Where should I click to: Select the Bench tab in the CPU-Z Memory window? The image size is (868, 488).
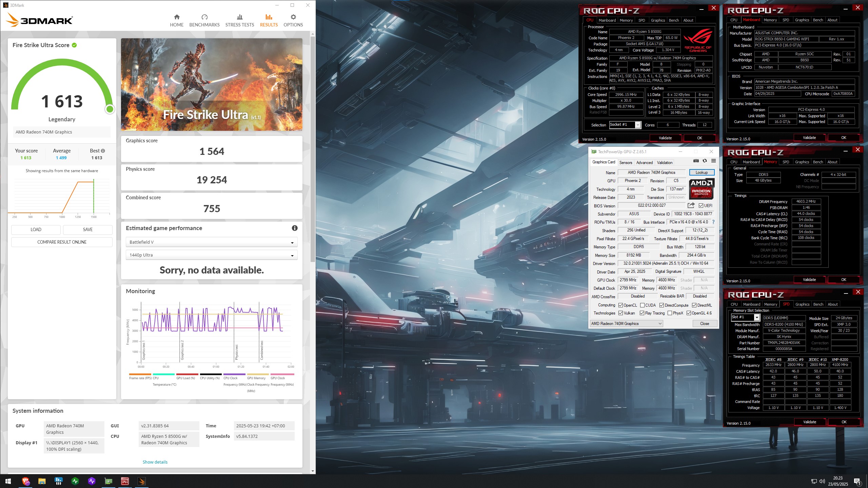tap(818, 162)
